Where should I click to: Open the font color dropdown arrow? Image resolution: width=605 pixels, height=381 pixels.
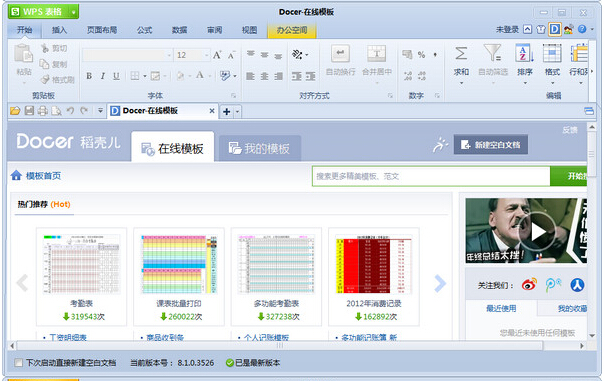click(210, 76)
